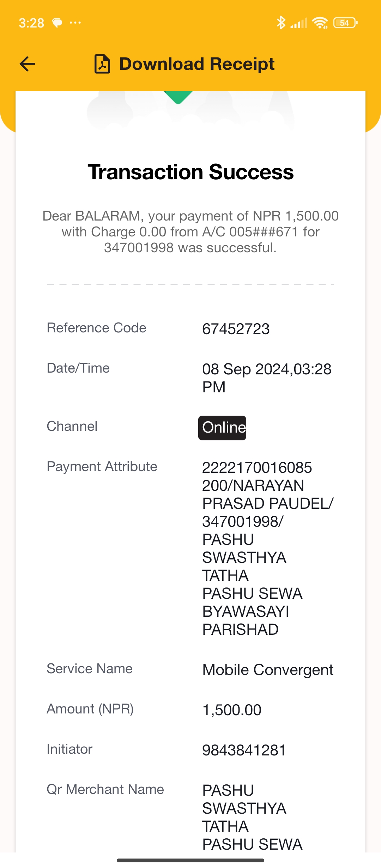Image resolution: width=381 pixels, height=868 pixels.
Task: Tap the bottom home gesture bar
Action: 190,861
